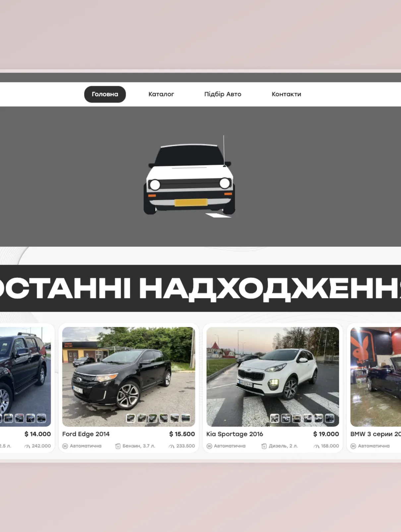Open the Ford Edge 2014 listing title
This screenshot has width=401, height=532.
tap(86, 434)
